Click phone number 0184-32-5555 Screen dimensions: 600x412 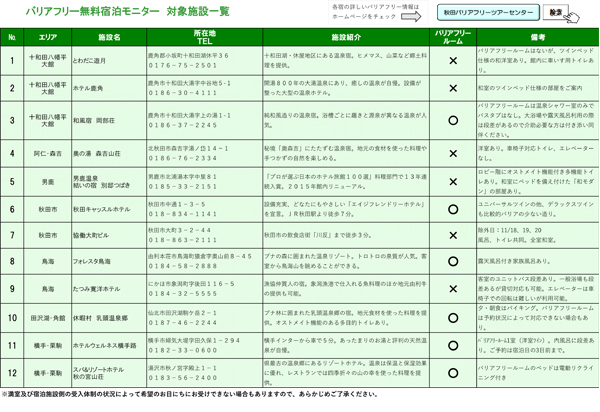(183, 293)
